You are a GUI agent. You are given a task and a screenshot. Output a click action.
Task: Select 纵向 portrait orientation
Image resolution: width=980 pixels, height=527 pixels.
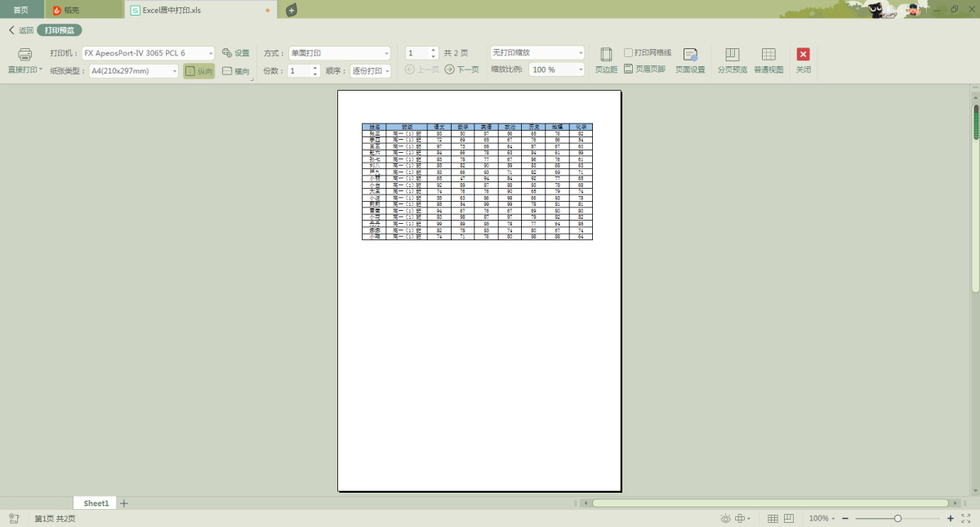point(198,71)
